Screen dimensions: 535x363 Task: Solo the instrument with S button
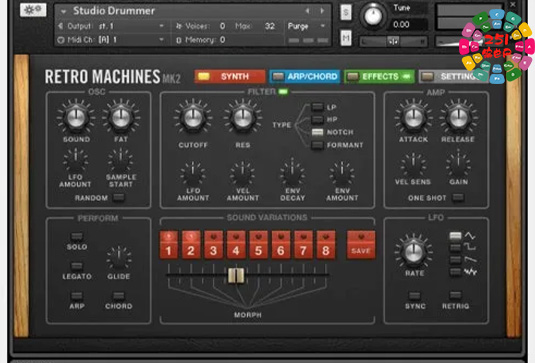346,13
